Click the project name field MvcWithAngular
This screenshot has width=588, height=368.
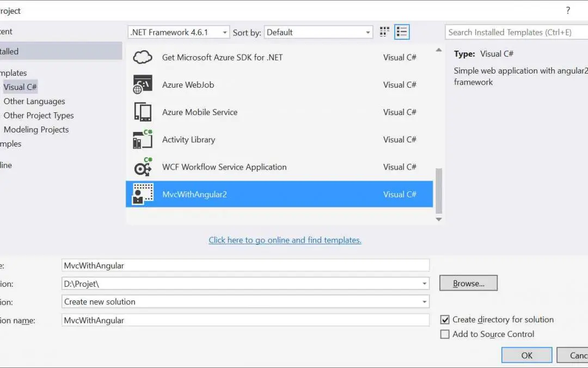click(x=246, y=266)
